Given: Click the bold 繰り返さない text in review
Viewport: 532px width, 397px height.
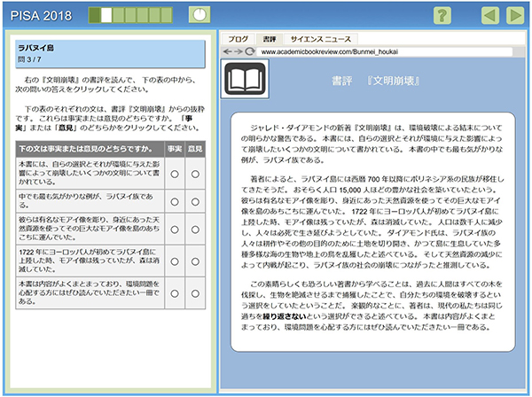Looking at the screenshot, I should tap(285, 316).
